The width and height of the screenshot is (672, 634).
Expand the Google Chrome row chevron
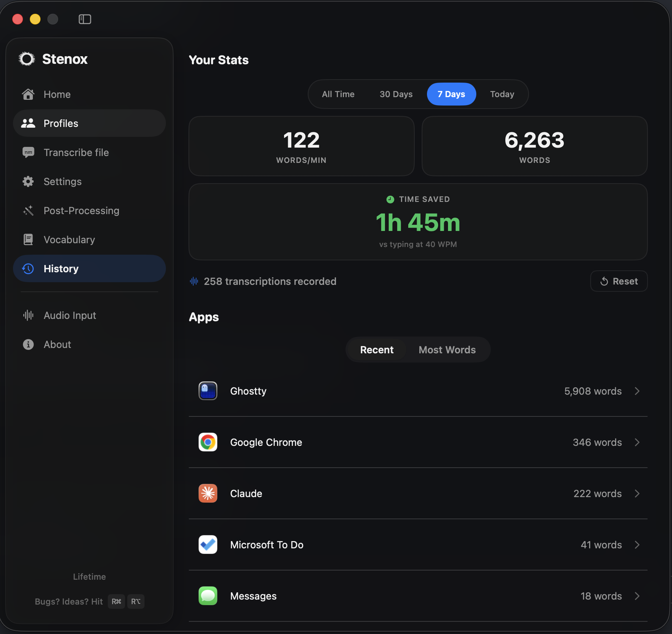coord(637,442)
